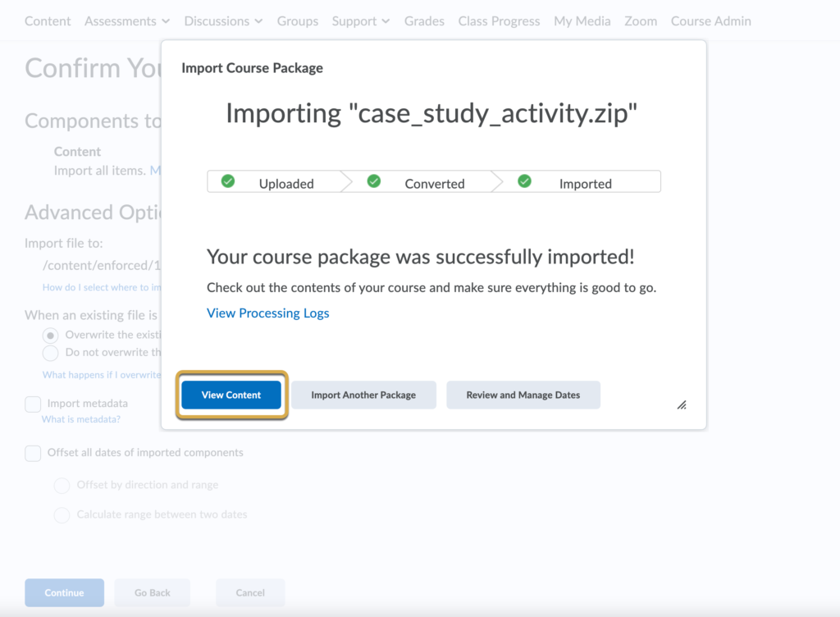Click 'Your course package was successfully imported!' text
Screen dimensions: 840x617
click(421, 257)
